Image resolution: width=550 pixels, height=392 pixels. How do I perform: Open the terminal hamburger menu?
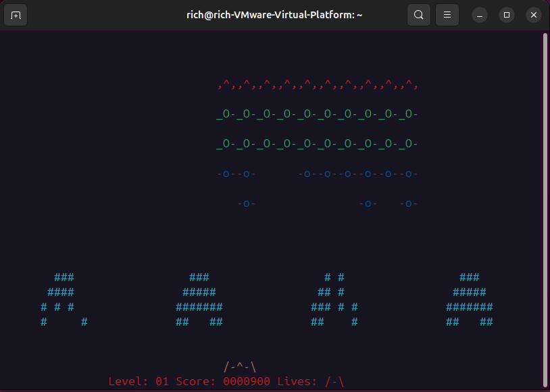(447, 15)
